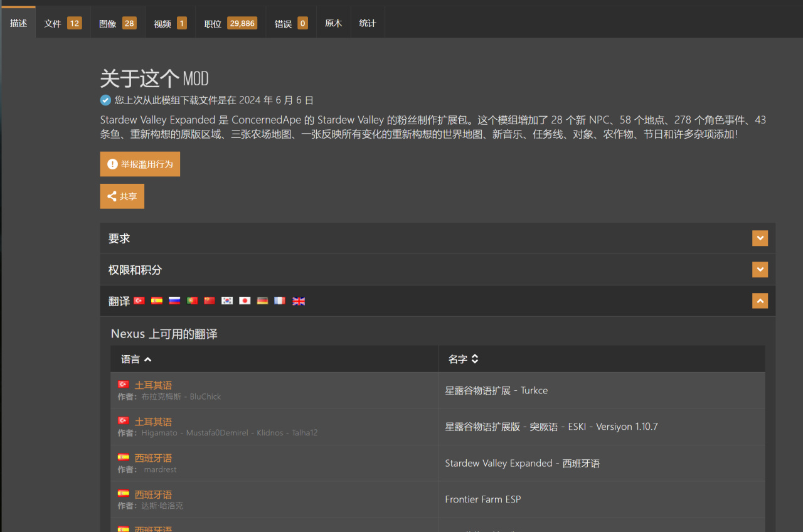Click the 翻译 section title
803x532 pixels.
pyautogui.click(x=119, y=301)
